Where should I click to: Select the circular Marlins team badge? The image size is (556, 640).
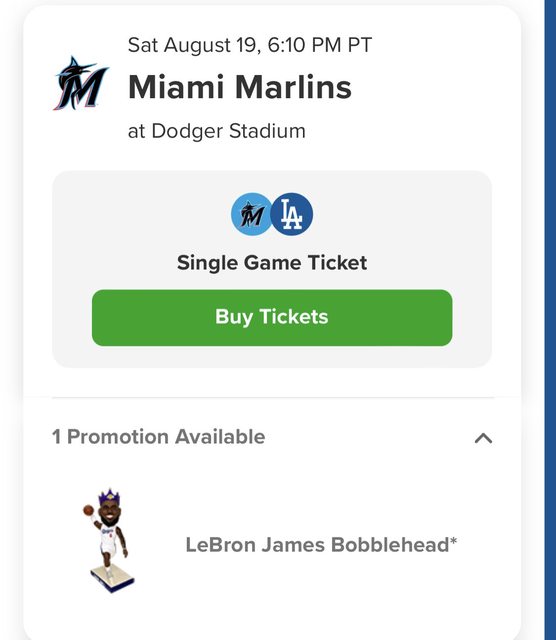click(x=251, y=214)
